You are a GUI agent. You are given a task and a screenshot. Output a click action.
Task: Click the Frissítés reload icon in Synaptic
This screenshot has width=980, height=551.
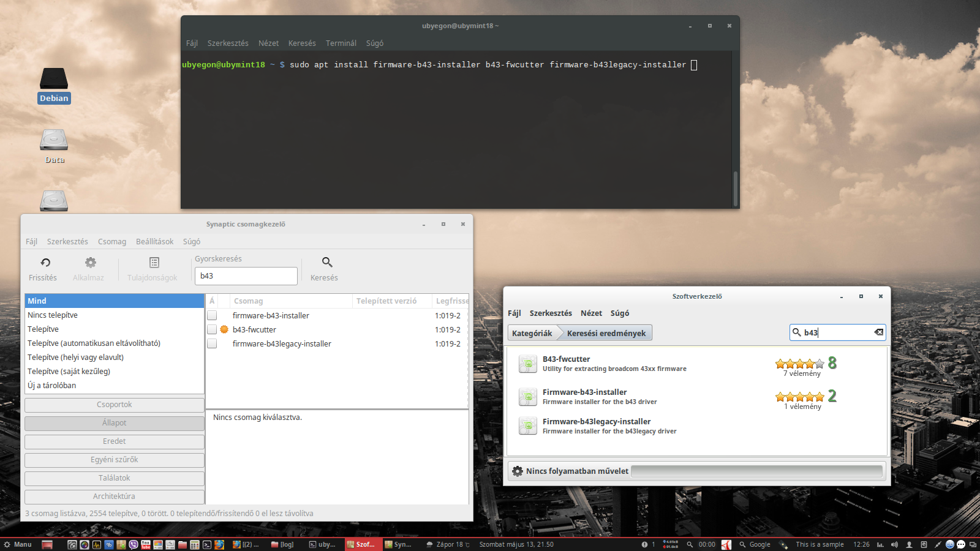45,263
